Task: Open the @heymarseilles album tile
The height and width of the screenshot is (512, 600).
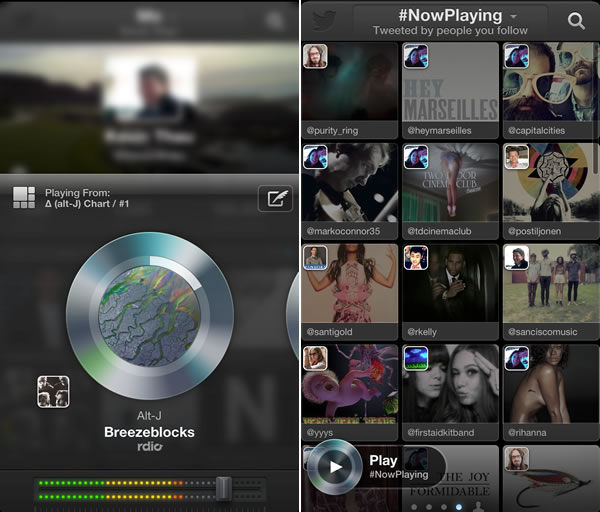Action: [x=450, y=91]
